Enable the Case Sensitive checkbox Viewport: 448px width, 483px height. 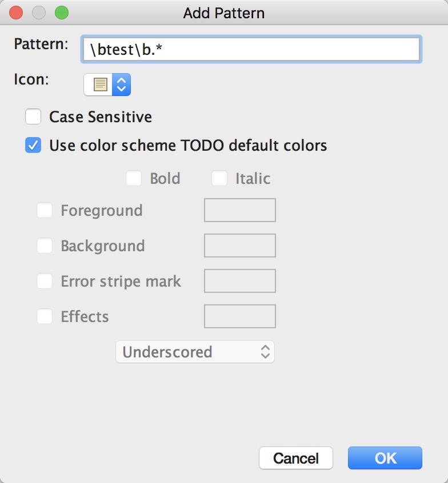[33, 117]
